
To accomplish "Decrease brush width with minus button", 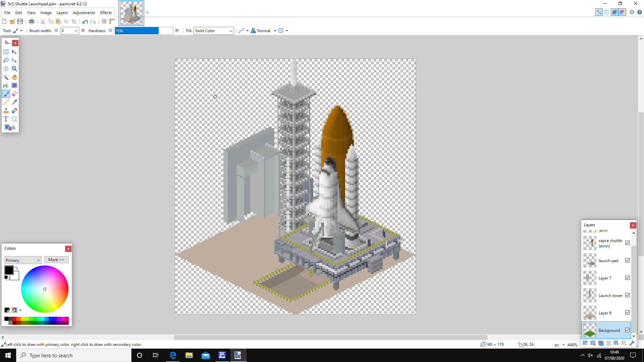I will pos(56,31).
